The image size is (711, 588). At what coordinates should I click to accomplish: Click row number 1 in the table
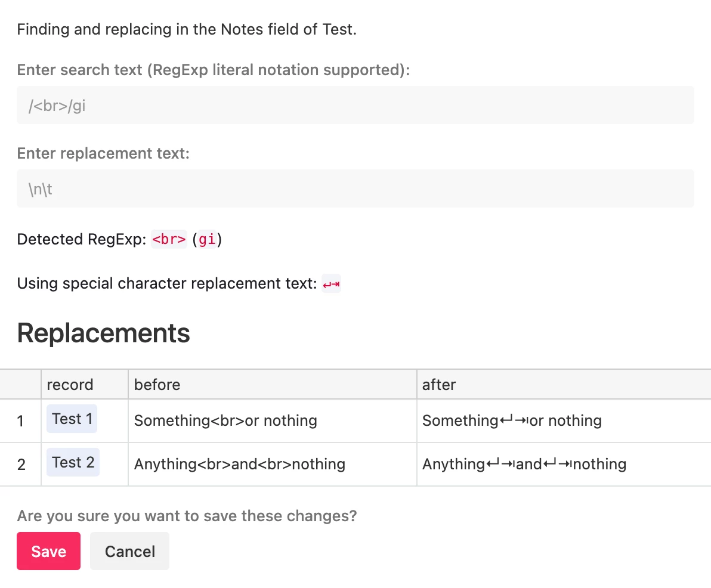20,422
